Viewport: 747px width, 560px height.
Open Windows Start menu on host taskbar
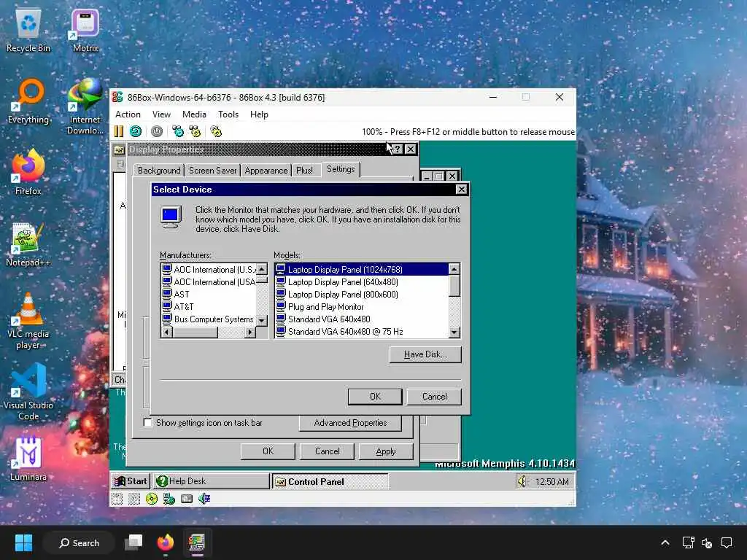point(23,542)
